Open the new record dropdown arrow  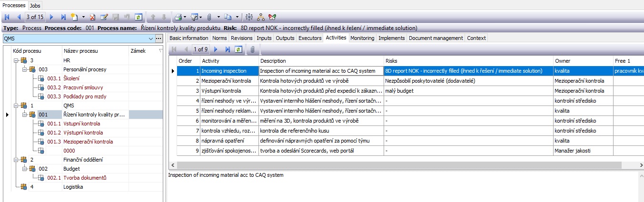tap(83, 17)
